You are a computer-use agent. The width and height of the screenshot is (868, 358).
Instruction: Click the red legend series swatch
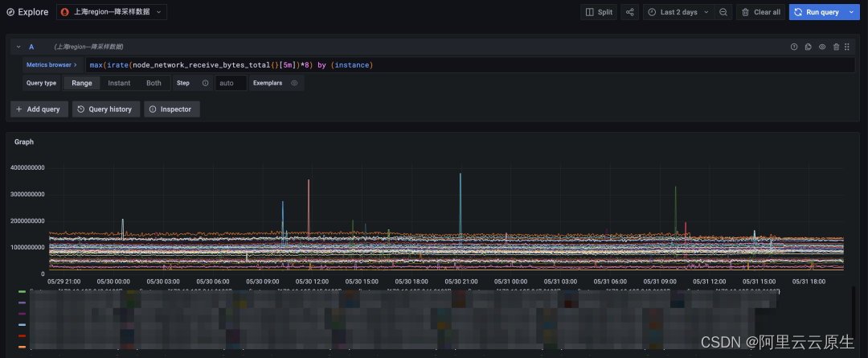pyautogui.click(x=23, y=335)
